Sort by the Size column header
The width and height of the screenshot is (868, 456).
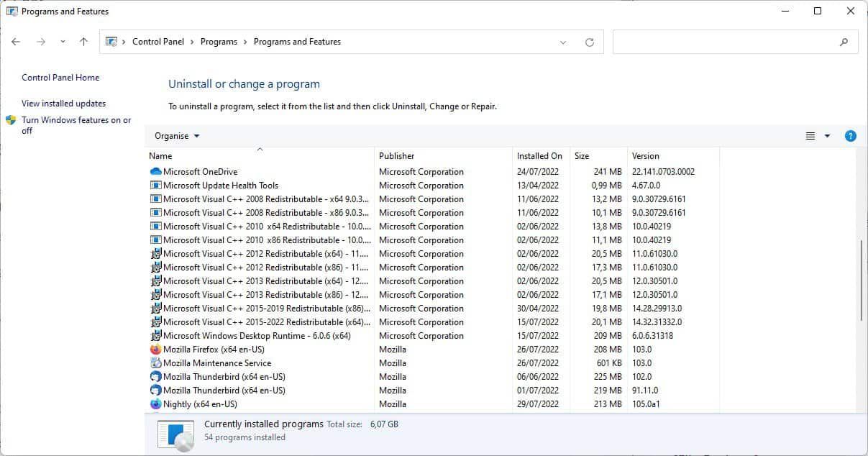click(x=598, y=155)
